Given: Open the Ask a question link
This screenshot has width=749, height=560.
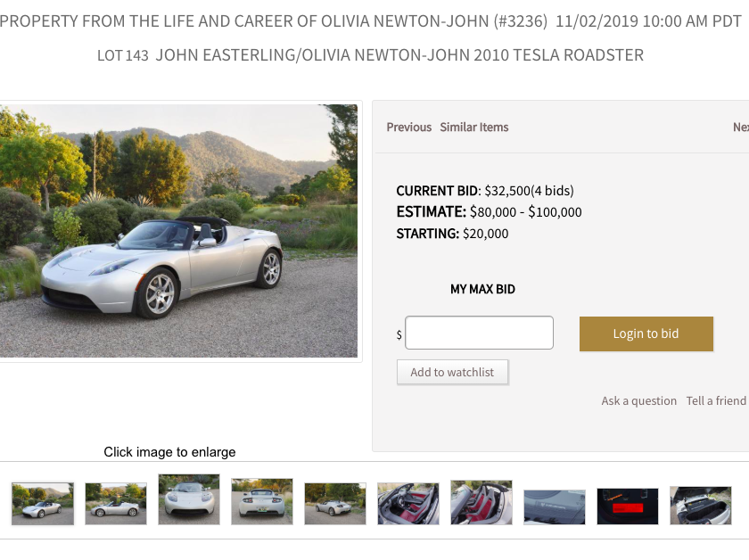Looking at the screenshot, I should (x=639, y=401).
